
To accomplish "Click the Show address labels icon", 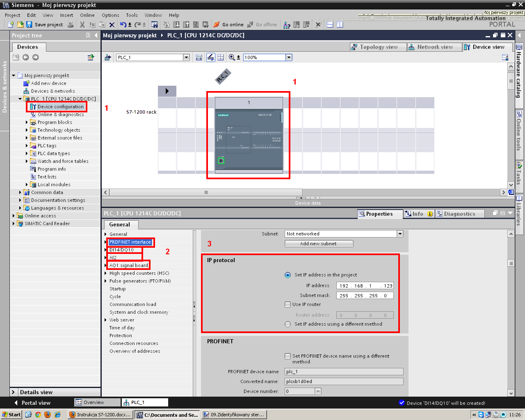I will click(x=199, y=57).
